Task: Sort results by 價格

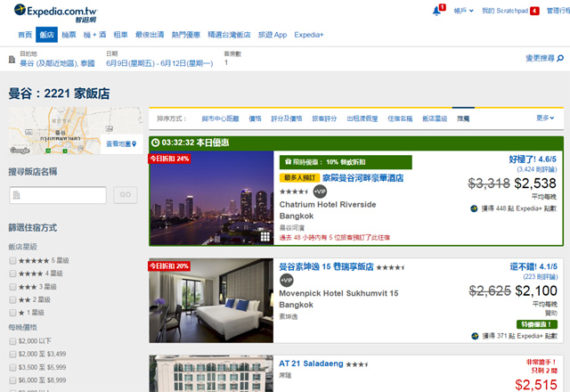Action: 255,118
